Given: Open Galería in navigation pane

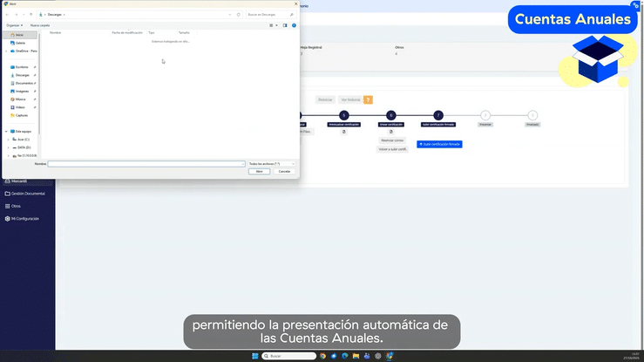Looking at the screenshot, I should 20,43.
